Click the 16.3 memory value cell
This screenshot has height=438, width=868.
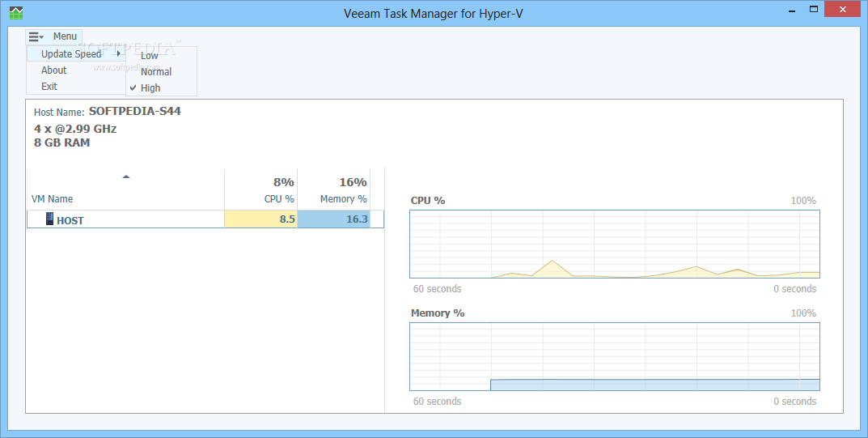tap(334, 219)
